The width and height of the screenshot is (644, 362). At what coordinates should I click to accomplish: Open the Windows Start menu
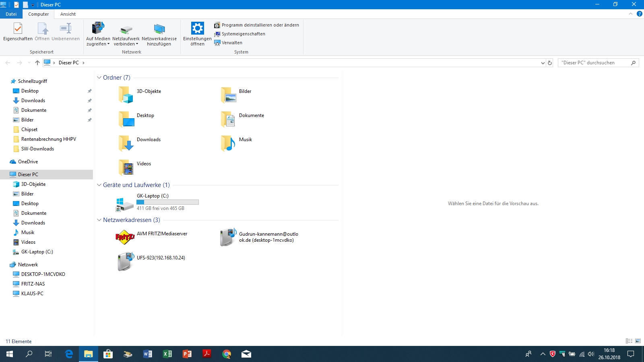tap(10, 354)
